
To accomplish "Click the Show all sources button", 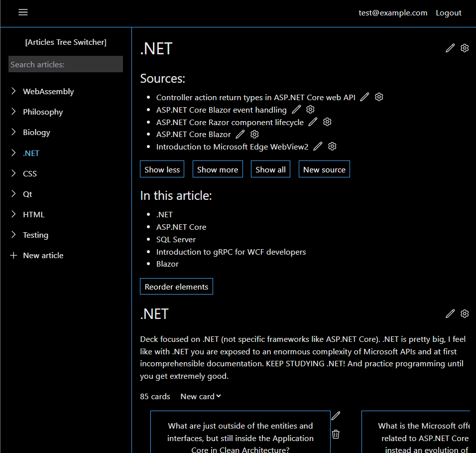I will pyautogui.click(x=270, y=169).
